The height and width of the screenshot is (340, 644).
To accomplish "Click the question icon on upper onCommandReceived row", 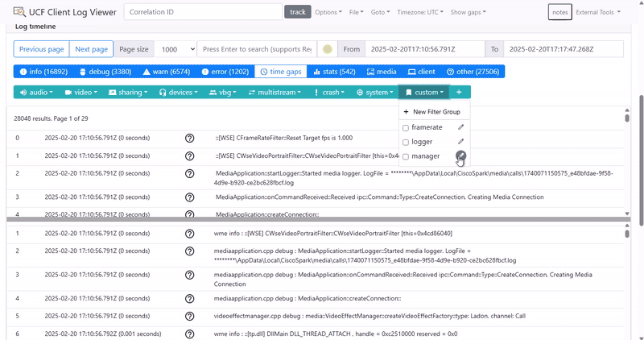I will coord(189,197).
